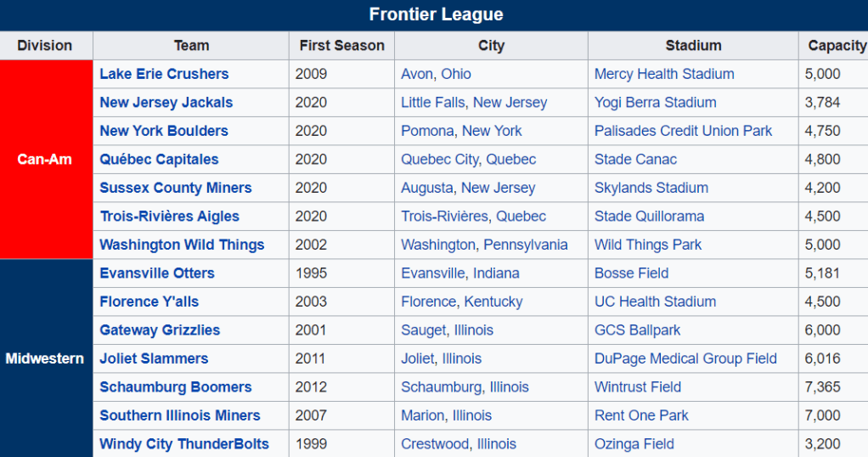This screenshot has width=868, height=457.
Task: Open the Lake Erie Crushers team link
Action: 164,74
